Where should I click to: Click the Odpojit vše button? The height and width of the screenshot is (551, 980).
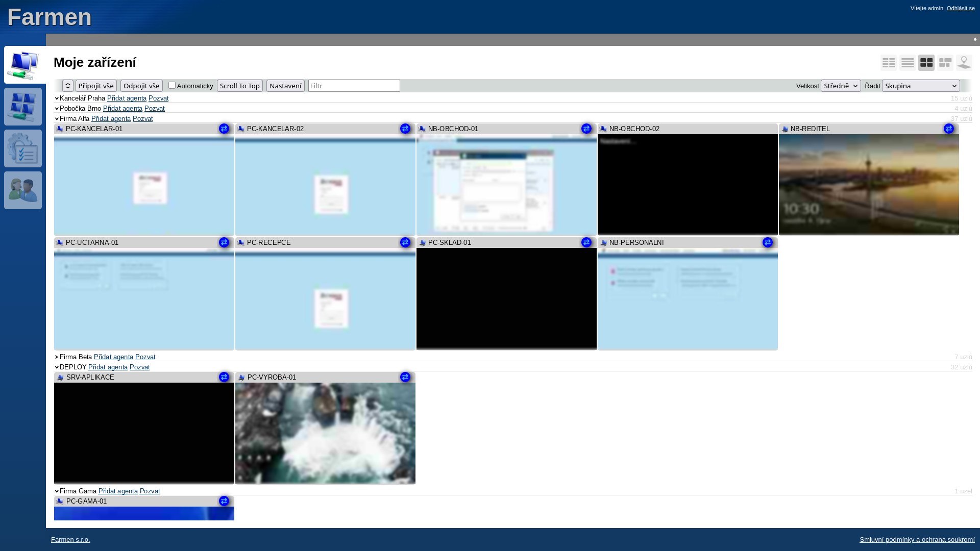click(141, 86)
